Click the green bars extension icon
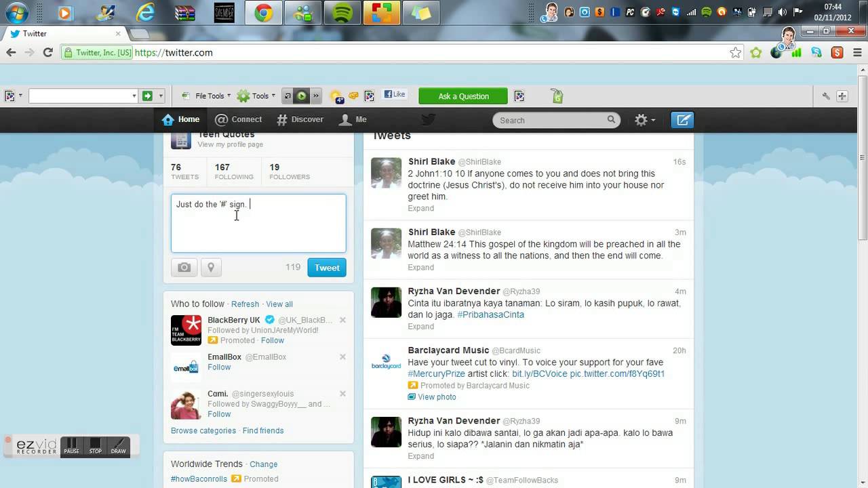 tap(797, 52)
